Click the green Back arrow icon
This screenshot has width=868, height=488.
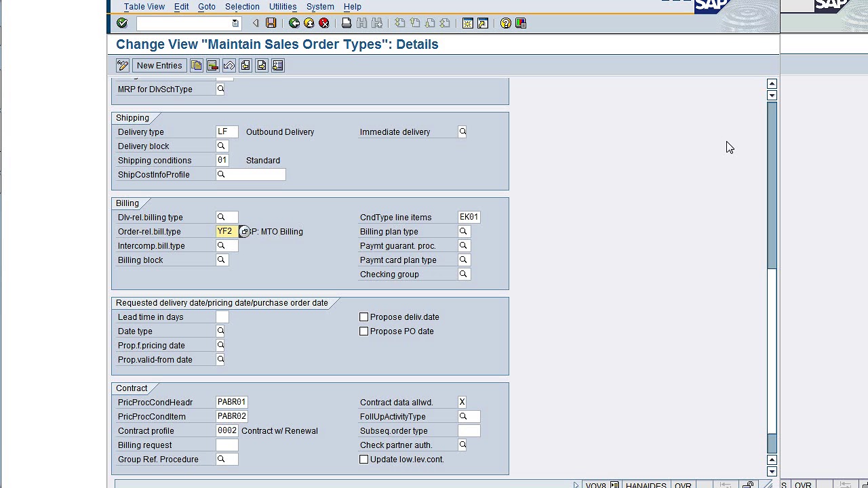(x=294, y=23)
